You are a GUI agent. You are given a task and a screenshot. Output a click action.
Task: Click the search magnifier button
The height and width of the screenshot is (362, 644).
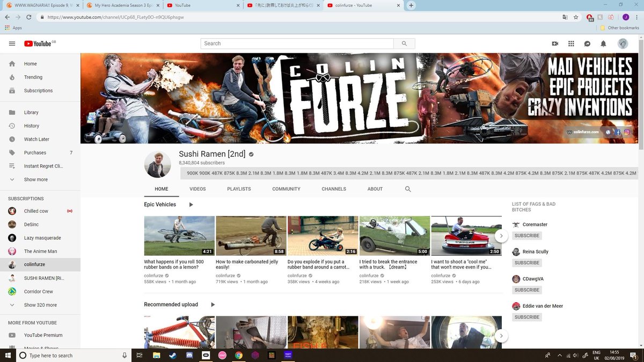(x=404, y=44)
